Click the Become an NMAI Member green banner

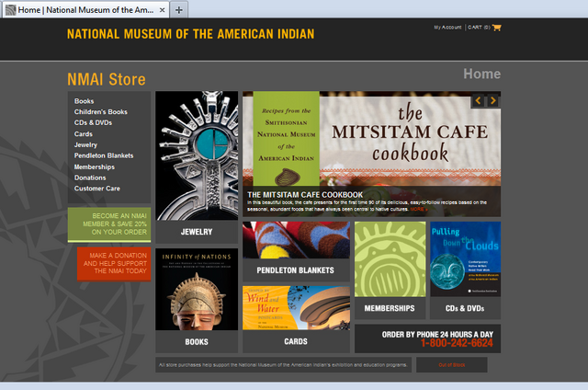tap(109, 224)
